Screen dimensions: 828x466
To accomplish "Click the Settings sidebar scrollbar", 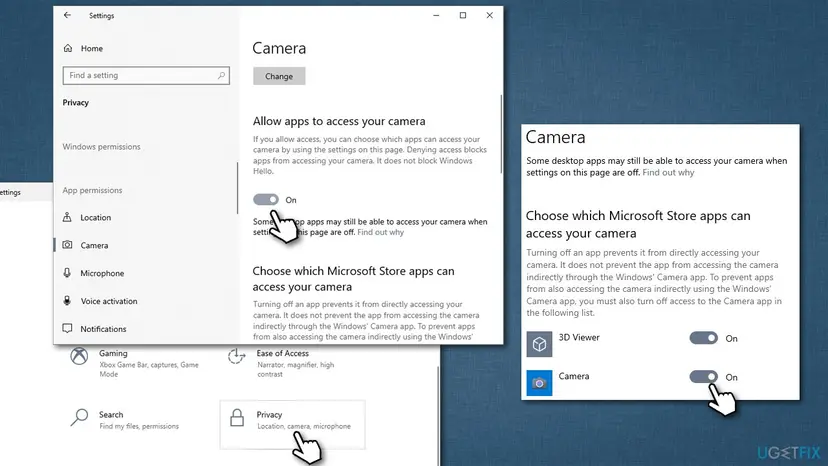I will [237, 188].
